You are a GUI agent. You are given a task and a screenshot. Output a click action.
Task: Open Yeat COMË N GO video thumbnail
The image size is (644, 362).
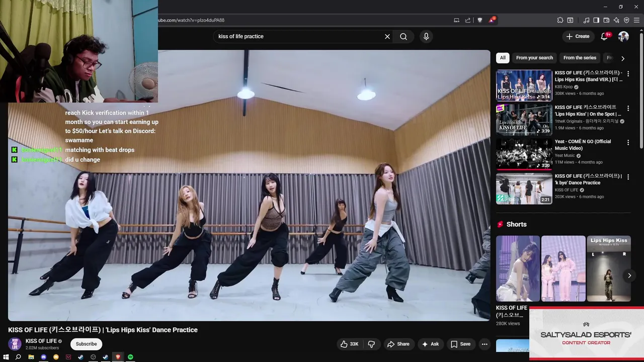[x=524, y=154]
